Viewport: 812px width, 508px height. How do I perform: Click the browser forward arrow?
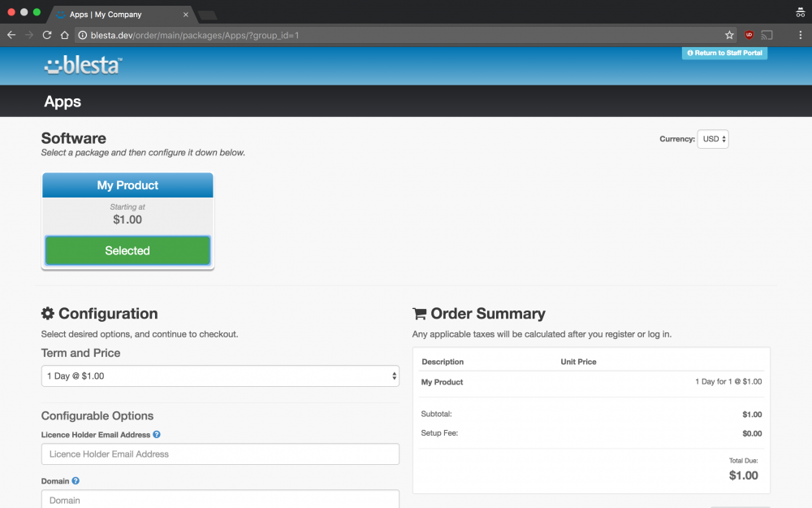pos(29,35)
